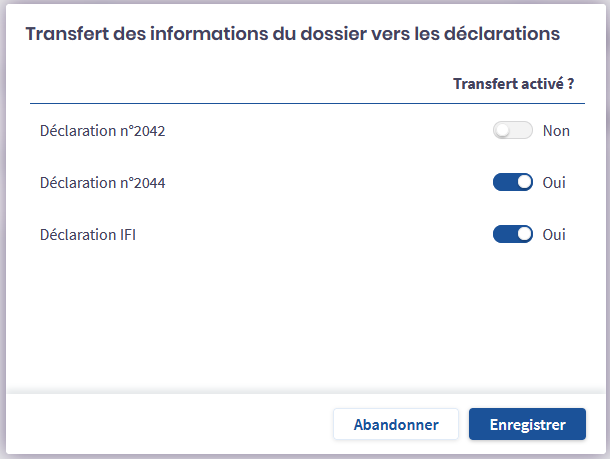This screenshot has height=459, width=610.
Task: Click the white knob of the IFI switch
Action: [x=523, y=235]
